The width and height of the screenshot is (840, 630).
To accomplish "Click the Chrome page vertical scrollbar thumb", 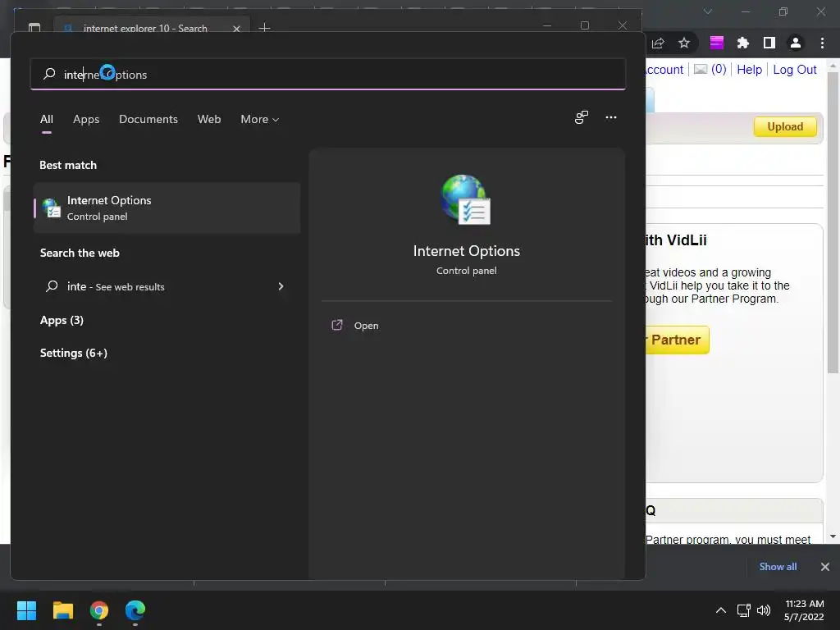I will (833, 221).
